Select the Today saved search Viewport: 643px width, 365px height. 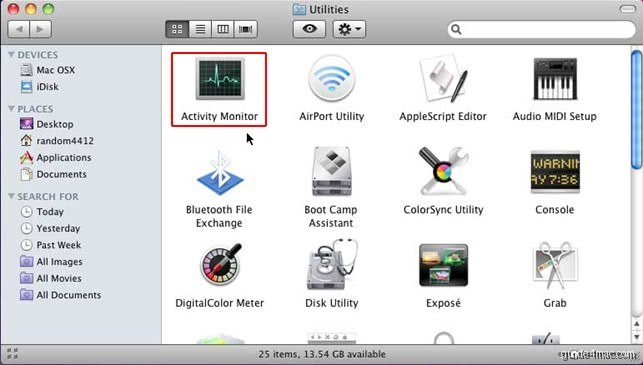[42, 212]
